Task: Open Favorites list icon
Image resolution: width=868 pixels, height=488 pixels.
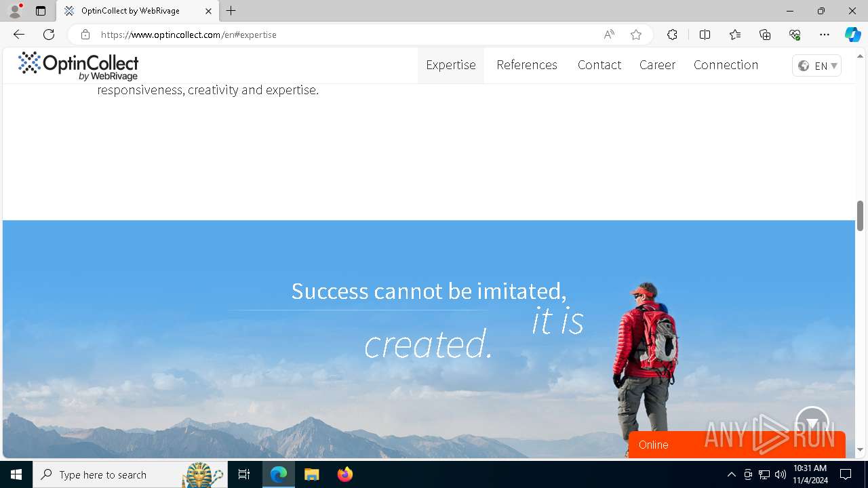Action: point(735,35)
